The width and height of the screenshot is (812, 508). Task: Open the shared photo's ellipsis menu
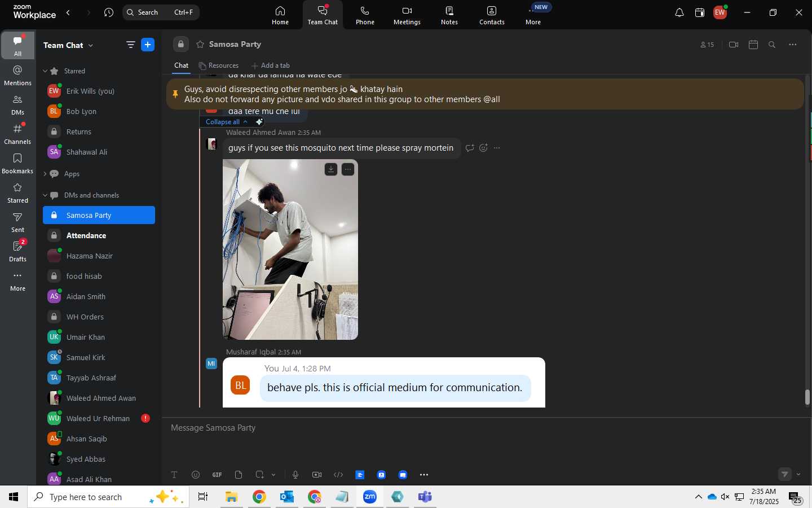click(x=348, y=169)
